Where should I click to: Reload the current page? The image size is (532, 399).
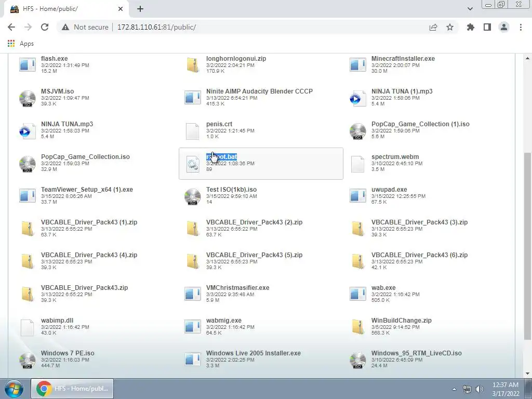[x=45, y=27]
